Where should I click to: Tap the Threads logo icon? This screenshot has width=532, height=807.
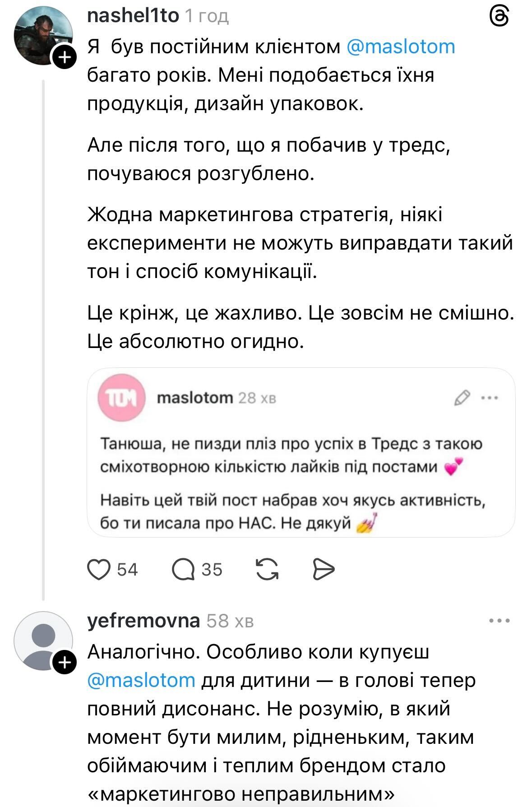[499, 18]
